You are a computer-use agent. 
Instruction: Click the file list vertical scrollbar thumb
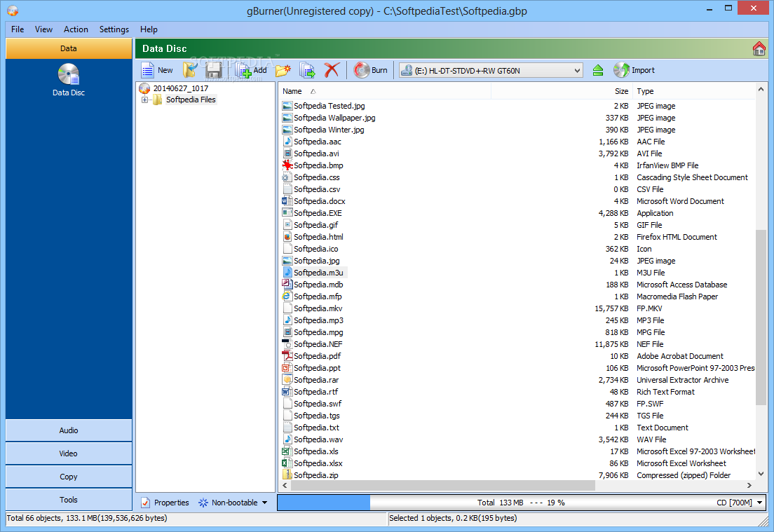pyautogui.click(x=761, y=318)
